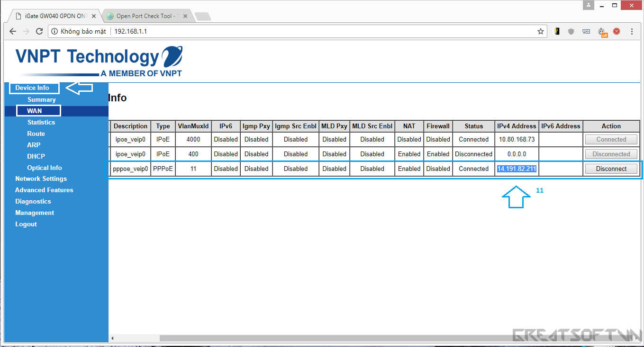Open Optical Info in the sidebar
This screenshot has width=644, height=347.
45,168
